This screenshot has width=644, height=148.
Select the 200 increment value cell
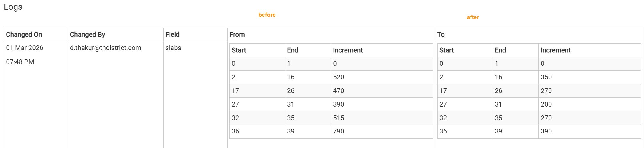point(546,104)
